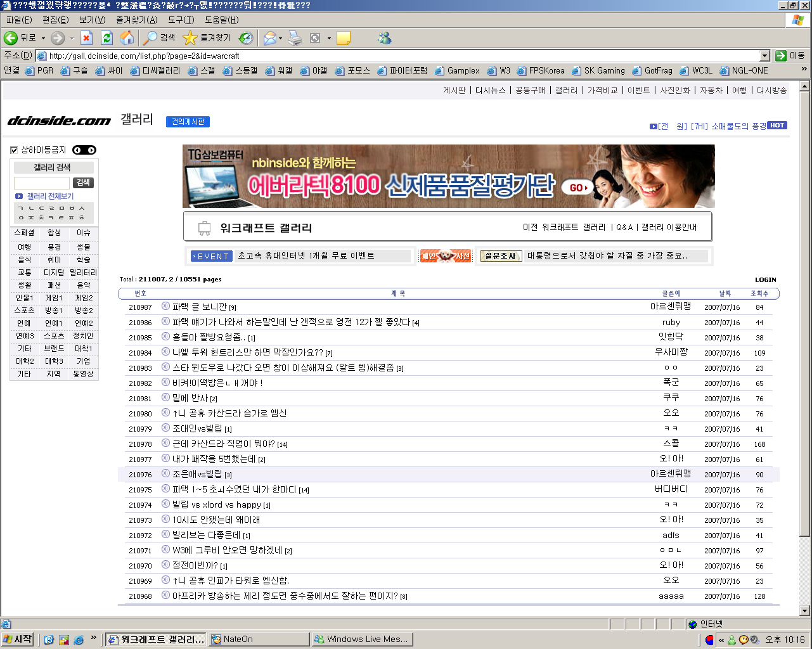Screen dimensions: 812x649
Task: Open the 갤러리 이용안내 link
Action: pos(669,227)
